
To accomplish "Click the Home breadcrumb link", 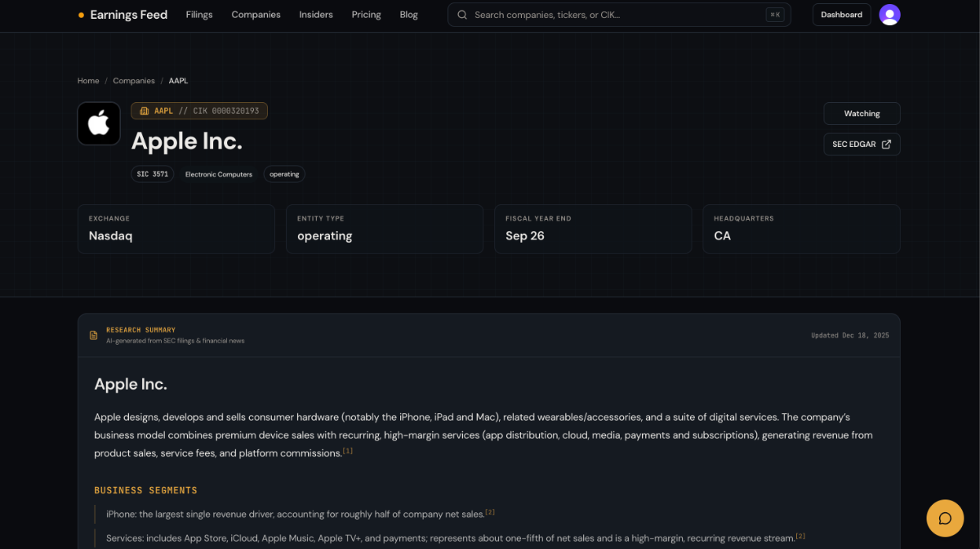I will pos(88,81).
